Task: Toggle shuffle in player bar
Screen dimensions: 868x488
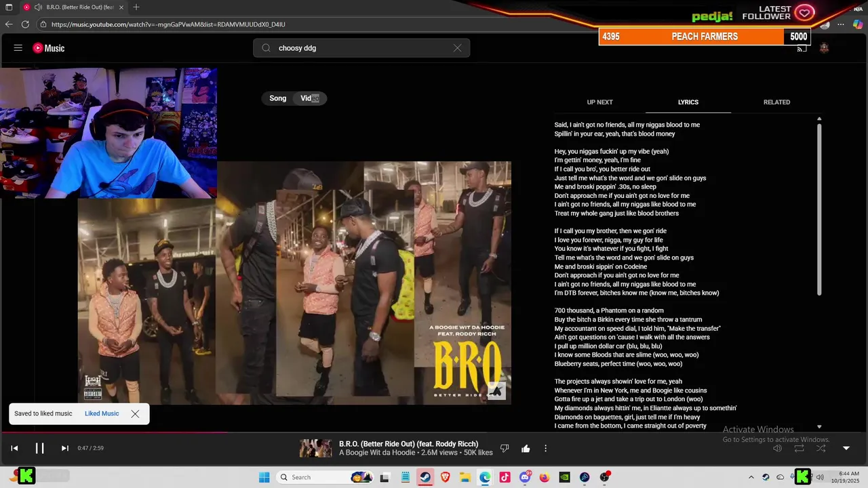Action: point(821,448)
